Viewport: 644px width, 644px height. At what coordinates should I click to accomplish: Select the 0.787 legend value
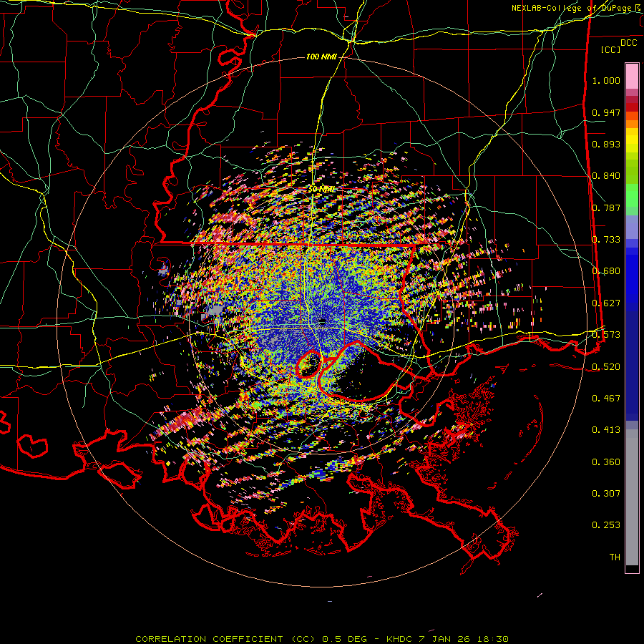(x=606, y=208)
